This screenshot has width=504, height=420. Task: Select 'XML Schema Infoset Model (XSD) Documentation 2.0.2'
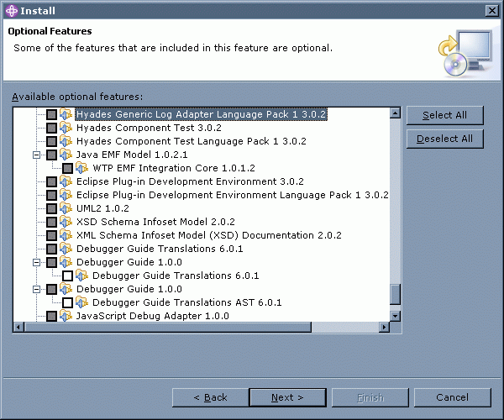209,235
